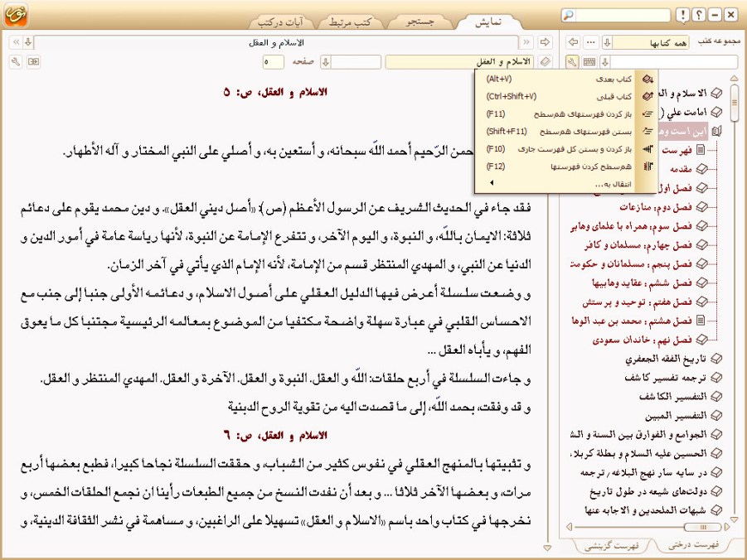The width and height of the screenshot is (747, 560).
Task: Click the vertical scrollbar thumb of the tree panel
Action: tap(734, 102)
